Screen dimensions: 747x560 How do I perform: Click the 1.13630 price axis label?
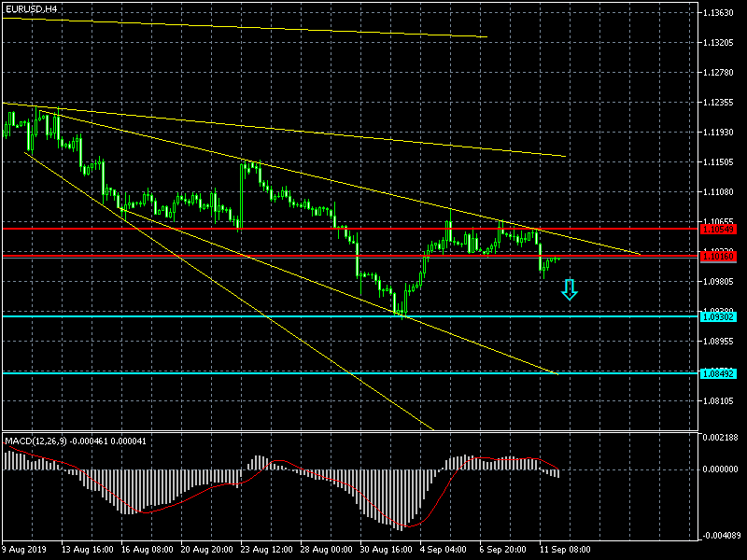pyautogui.click(x=721, y=13)
